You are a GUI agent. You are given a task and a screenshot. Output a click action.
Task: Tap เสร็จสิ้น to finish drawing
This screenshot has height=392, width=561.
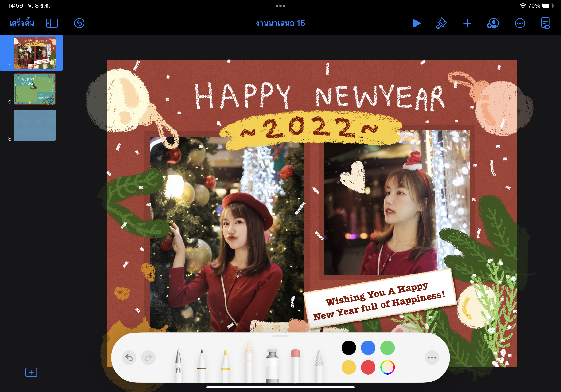click(22, 23)
